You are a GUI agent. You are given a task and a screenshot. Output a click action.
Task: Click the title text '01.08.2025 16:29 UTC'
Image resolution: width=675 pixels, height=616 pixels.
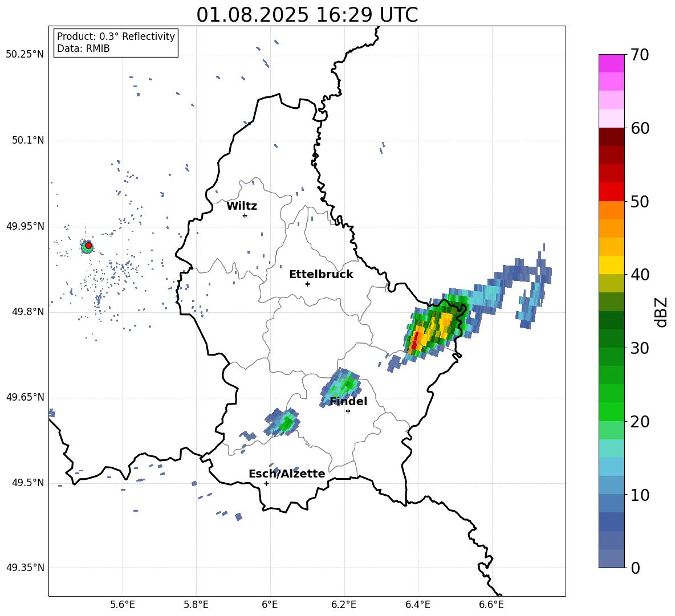(307, 15)
